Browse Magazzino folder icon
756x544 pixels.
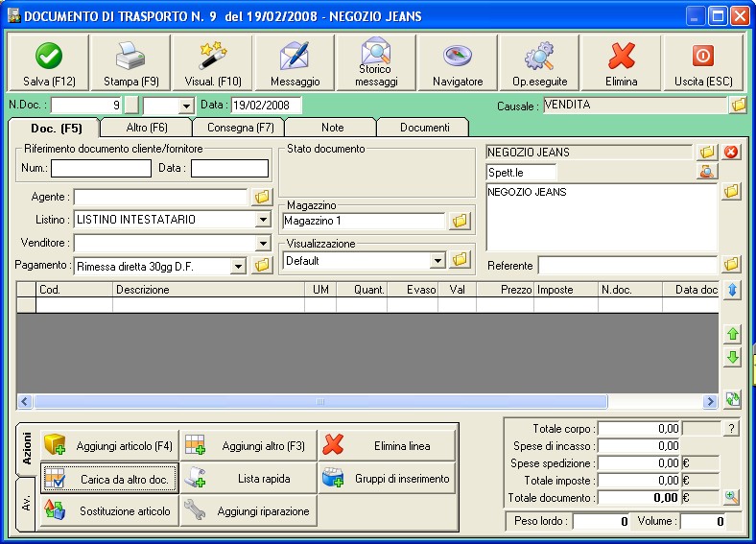click(x=460, y=221)
